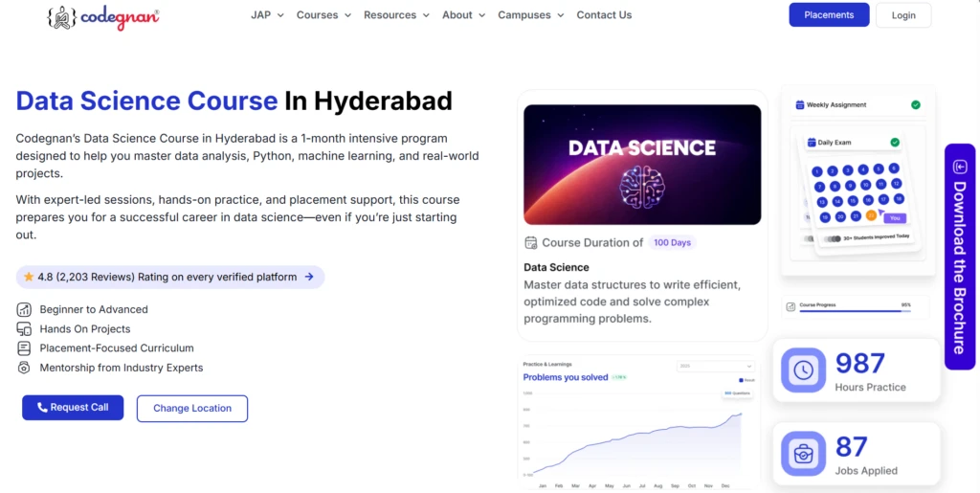Screen dimensions: 980x493
Task: Click the 87 Jobs Applied value
Action: click(x=851, y=447)
